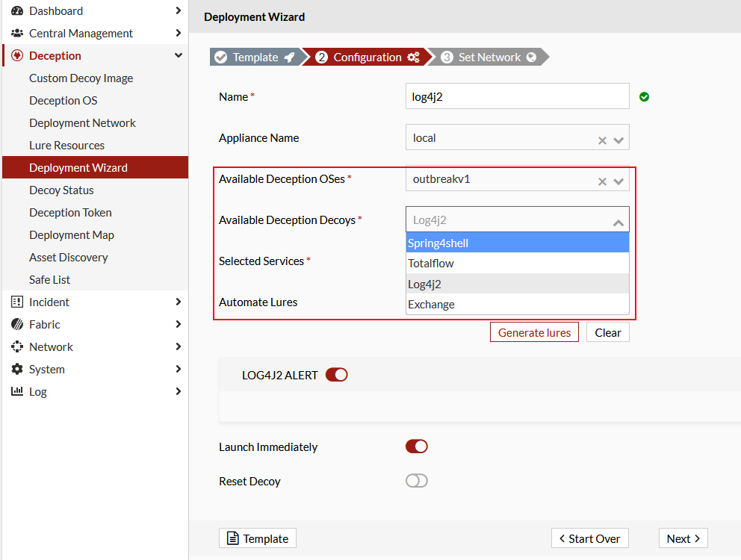Click the Fabric sidebar icon
Viewport: 741px width, 560px height.
point(16,324)
